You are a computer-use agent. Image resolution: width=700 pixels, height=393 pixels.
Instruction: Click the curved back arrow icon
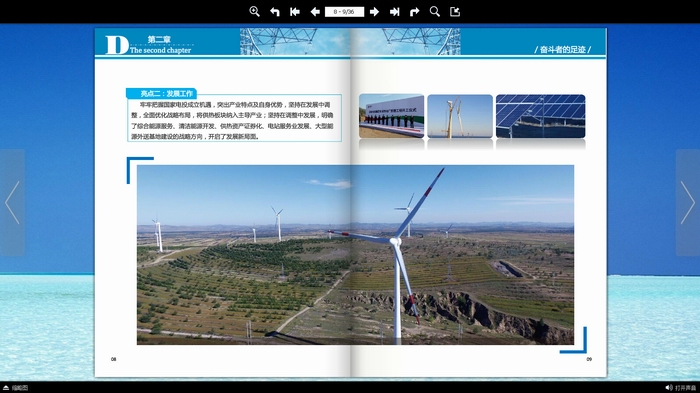pyautogui.click(x=275, y=12)
